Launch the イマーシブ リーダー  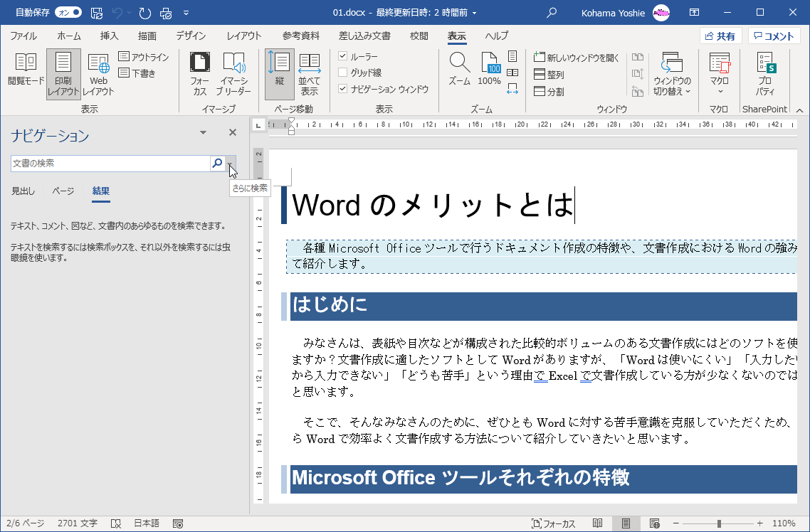(x=233, y=73)
